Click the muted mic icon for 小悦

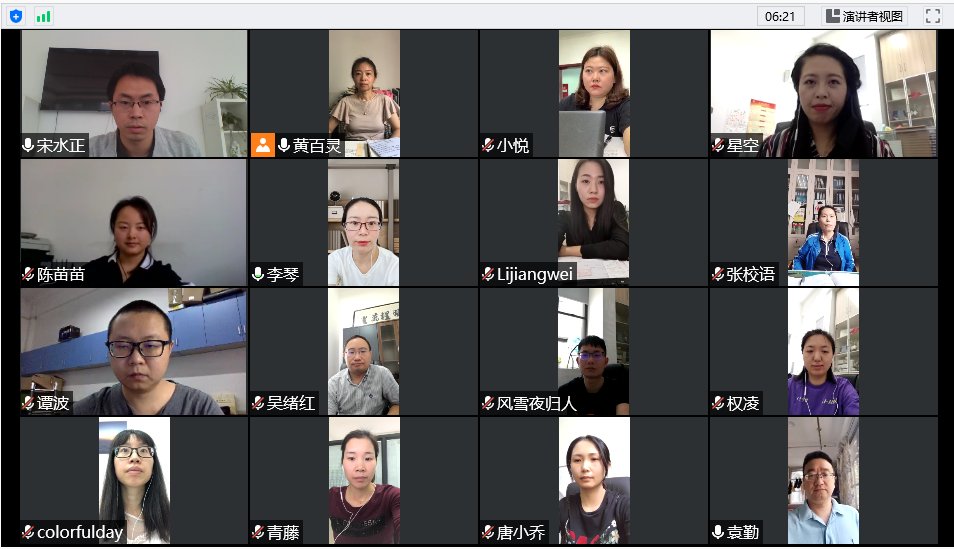[x=487, y=145]
